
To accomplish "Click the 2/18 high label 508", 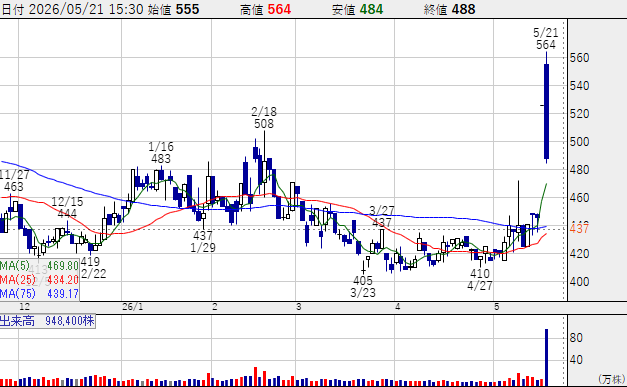I will 264,124.
